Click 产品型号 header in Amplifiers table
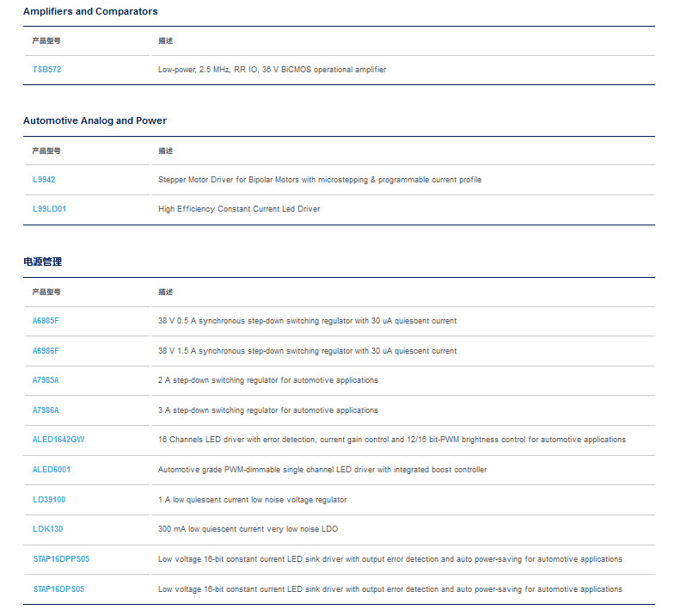The height and width of the screenshot is (616, 687). click(46, 40)
